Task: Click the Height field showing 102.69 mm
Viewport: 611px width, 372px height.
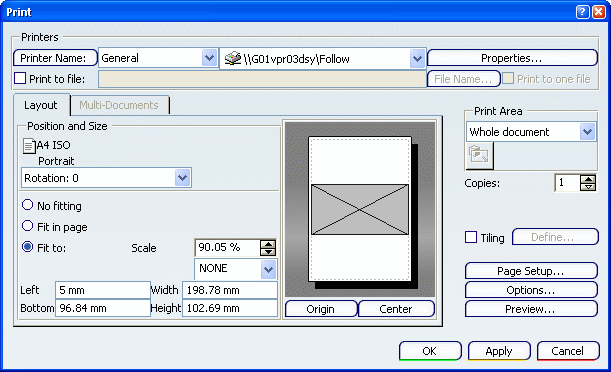Action: point(230,308)
